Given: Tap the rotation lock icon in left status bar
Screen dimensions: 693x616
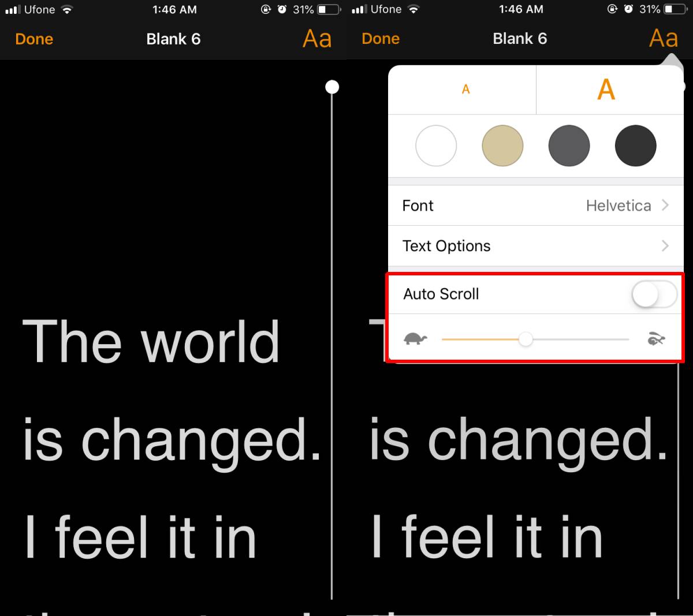Looking at the screenshot, I should point(266,10).
